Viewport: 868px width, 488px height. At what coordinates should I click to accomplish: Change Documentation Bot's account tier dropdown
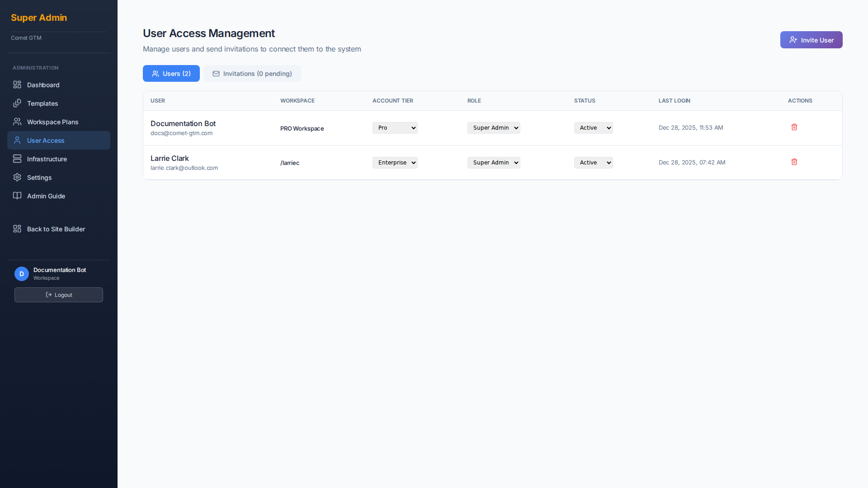click(395, 127)
